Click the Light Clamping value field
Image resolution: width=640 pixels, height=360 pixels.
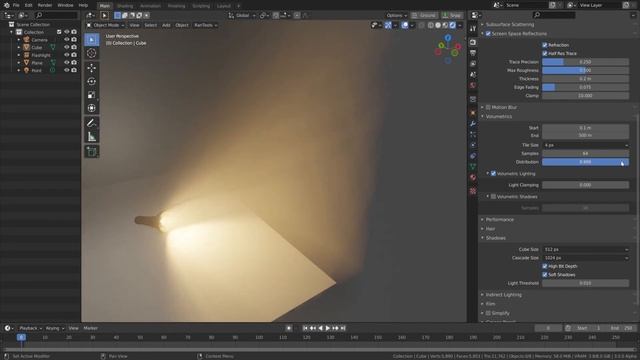tap(585, 185)
